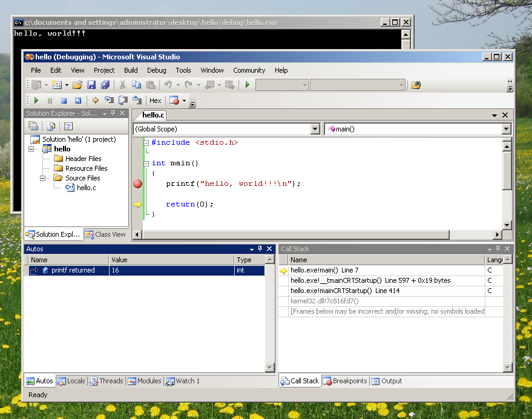This screenshot has width=532, height=419.
Task: Click the Paste clipboard icon
Action: (150, 85)
